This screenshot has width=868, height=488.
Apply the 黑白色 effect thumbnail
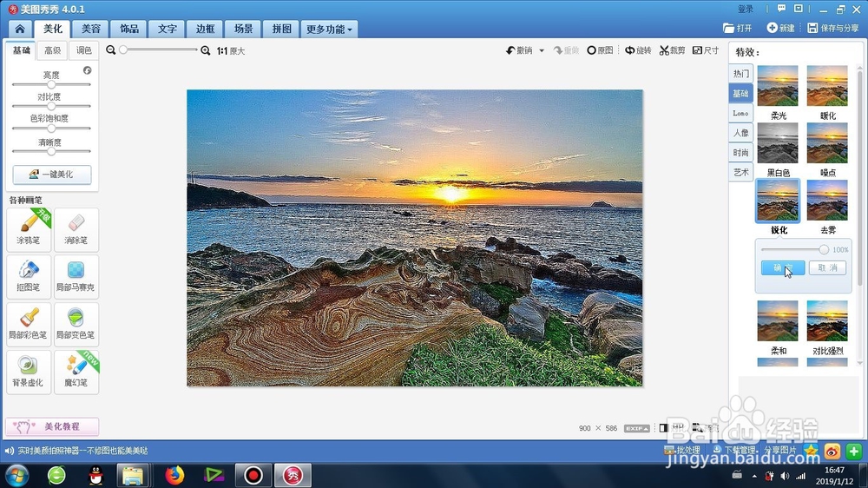point(778,143)
